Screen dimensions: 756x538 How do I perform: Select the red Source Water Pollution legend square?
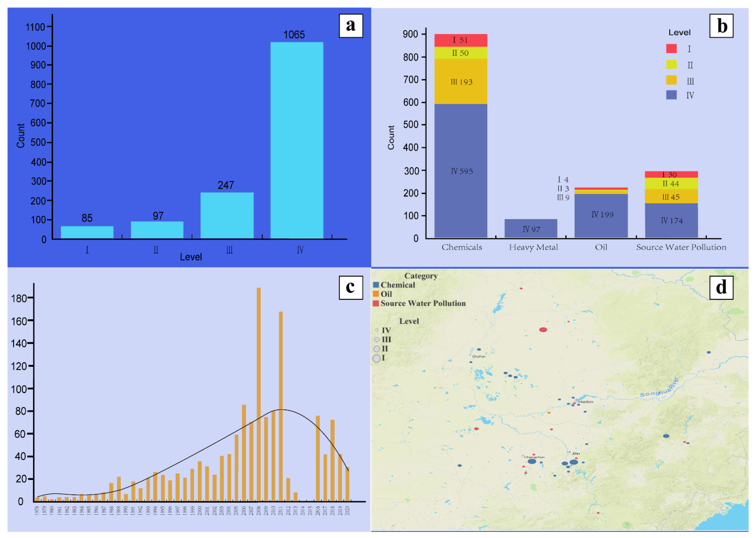376,303
